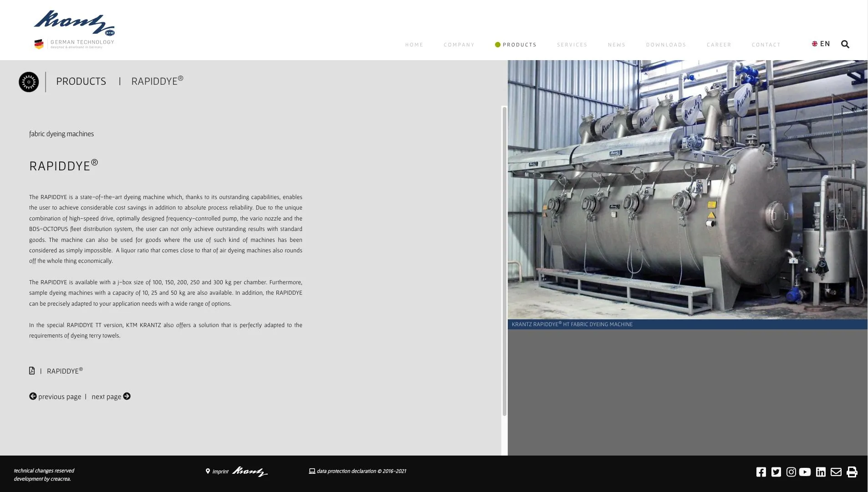The height and width of the screenshot is (492, 868).
Task: Click the email envelope icon
Action: point(836,472)
